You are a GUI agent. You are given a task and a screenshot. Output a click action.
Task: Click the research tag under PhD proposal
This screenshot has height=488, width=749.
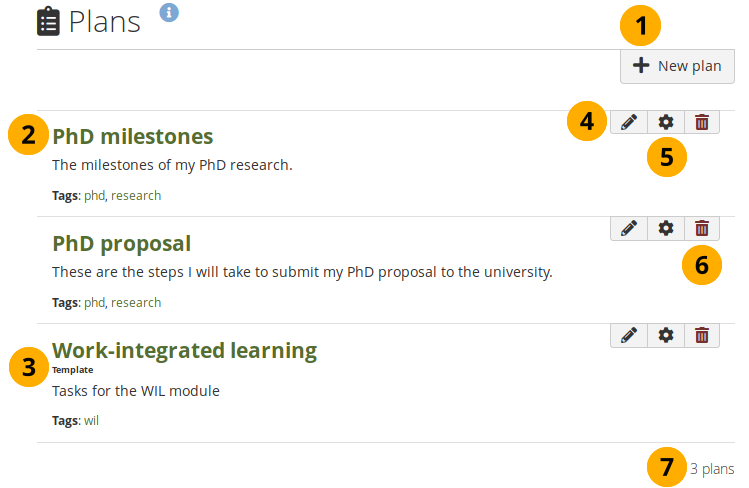[136, 302]
